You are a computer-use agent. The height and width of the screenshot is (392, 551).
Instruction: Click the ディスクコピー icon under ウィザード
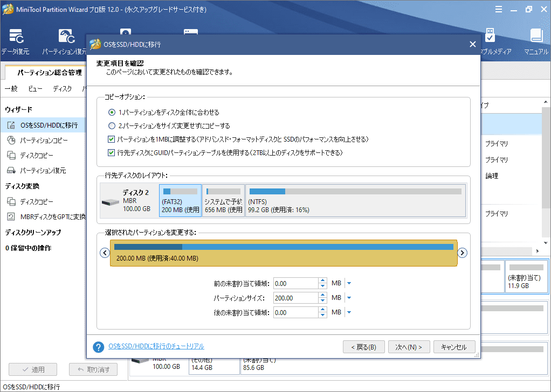click(11, 156)
